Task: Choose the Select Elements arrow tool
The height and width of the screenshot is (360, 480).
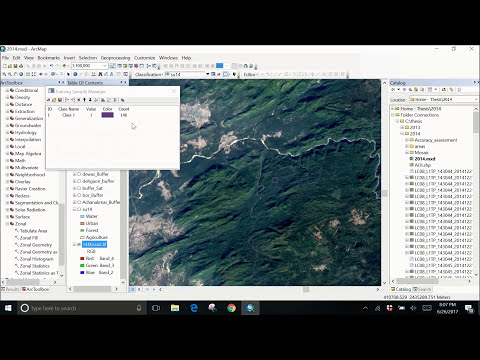Action: click(x=68, y=74)
